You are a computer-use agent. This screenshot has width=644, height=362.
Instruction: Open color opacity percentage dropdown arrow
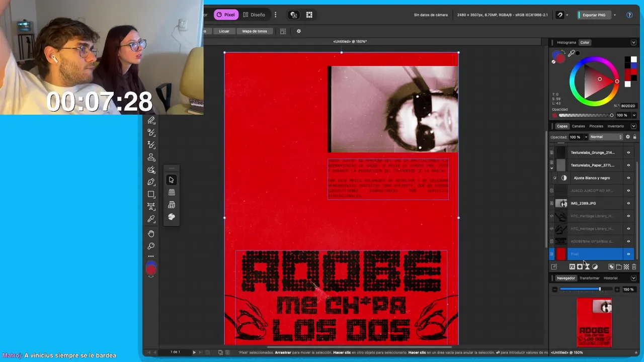(x=633, y=115)
